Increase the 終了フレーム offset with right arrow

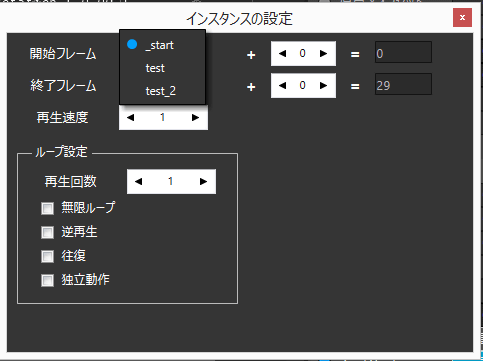[x=323, y=85]
